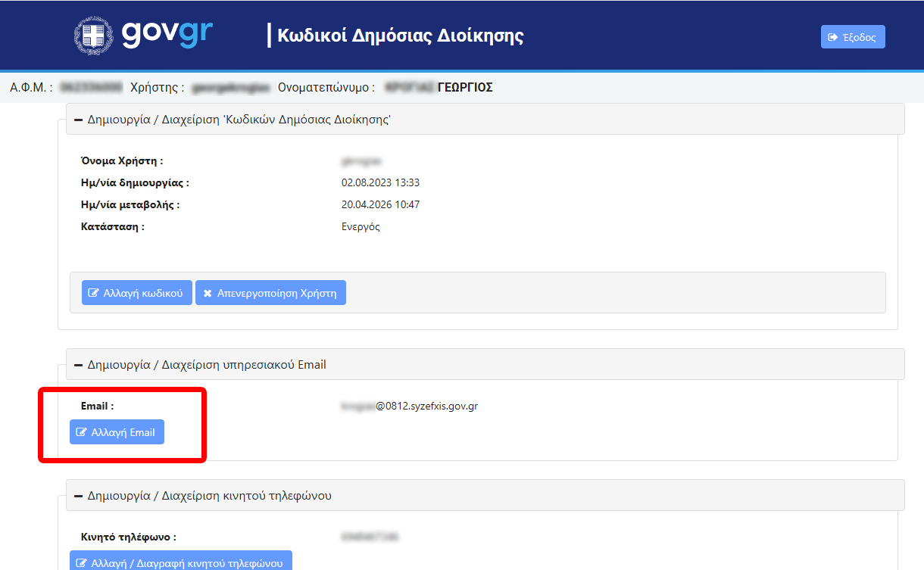924x570 pixels.
Task: Click the Αλλαγή κωδικού button
Action: (136, 292)
